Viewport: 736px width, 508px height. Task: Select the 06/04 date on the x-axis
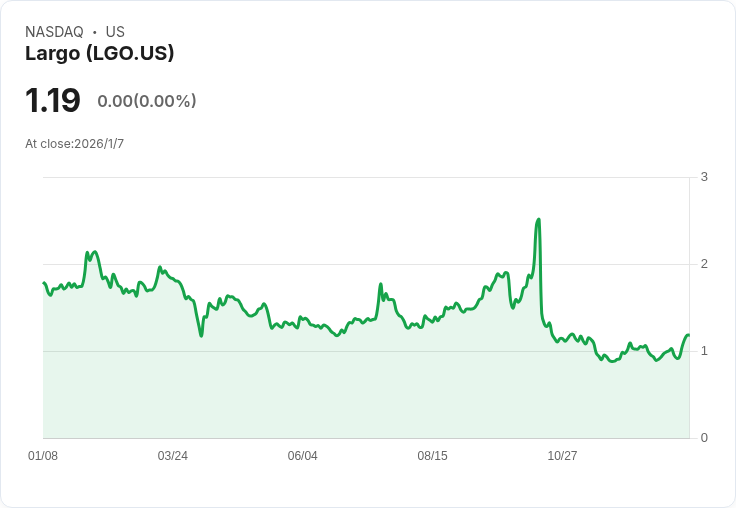pyautogui.click(x=303, y=456)
